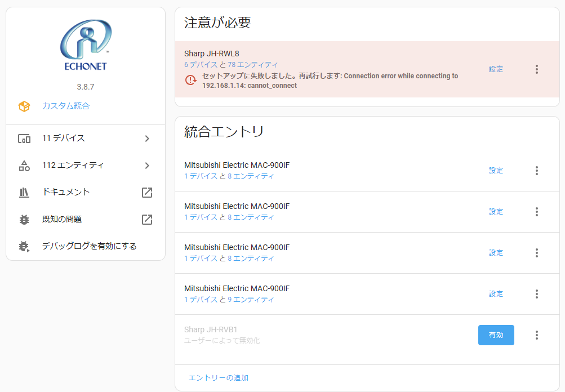Click the 既知の問題 label
Screen dimensions: 565x392
[x=62, y=219]
